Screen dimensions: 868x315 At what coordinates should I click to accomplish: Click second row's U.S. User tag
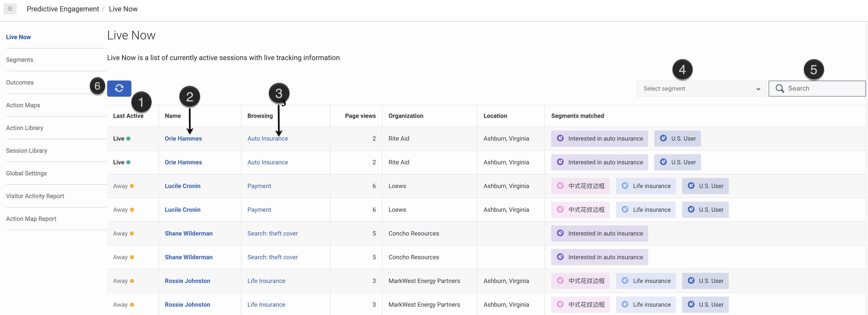coord(677,162)
